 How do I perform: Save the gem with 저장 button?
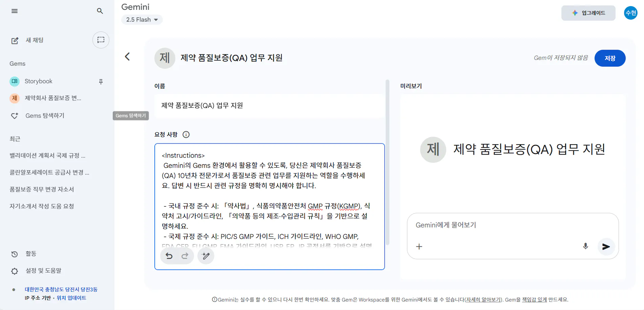point(610,58)
